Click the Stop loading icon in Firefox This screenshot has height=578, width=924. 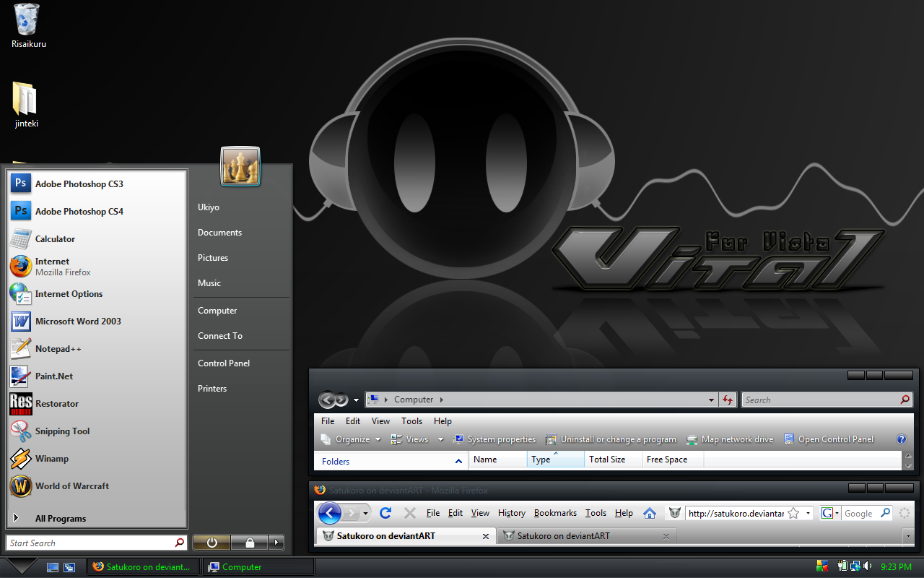pyautogui.click(x=409, y=513)
